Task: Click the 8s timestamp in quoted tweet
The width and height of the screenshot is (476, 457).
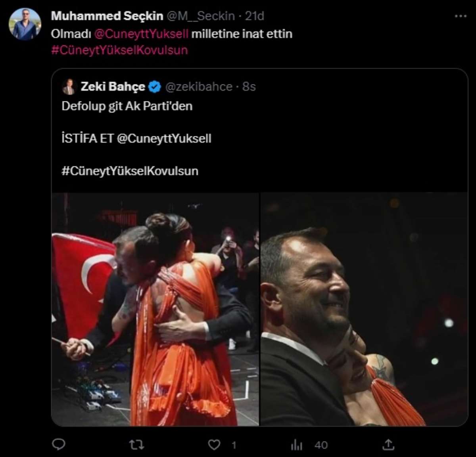Action: 249,86
